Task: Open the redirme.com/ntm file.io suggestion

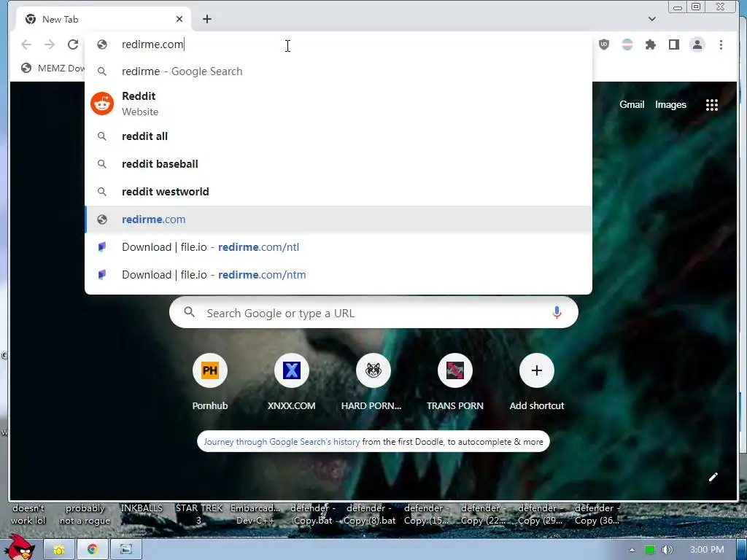Action: 338,275
